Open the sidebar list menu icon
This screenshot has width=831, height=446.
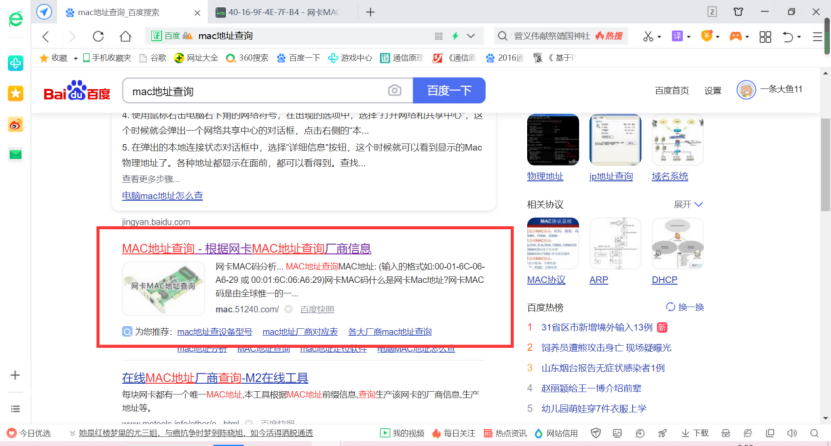15,408
